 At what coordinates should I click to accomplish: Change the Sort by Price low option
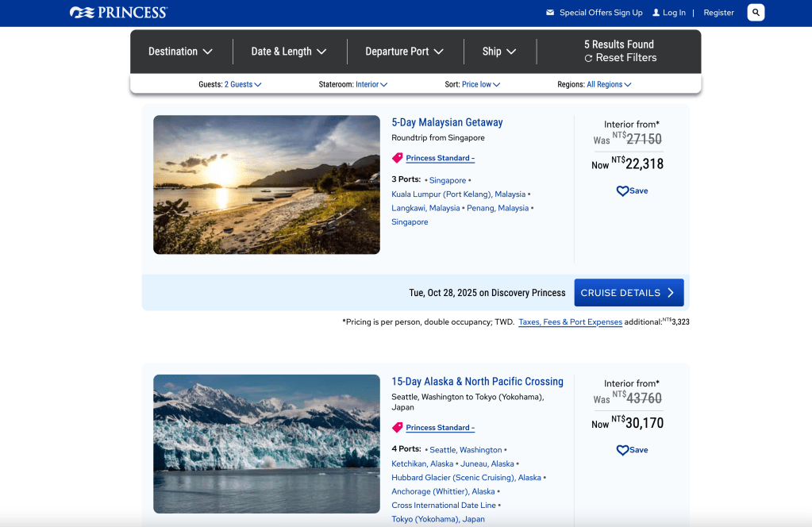(480, 85)
